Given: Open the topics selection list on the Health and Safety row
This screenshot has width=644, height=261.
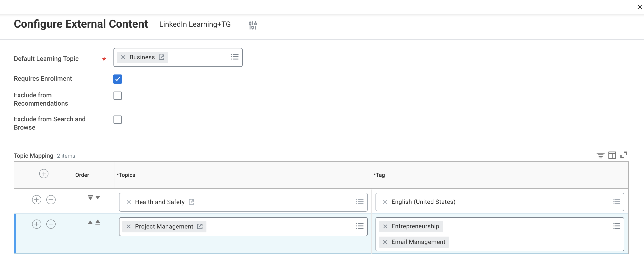Looking at the screenshot, I should (360, 202).
